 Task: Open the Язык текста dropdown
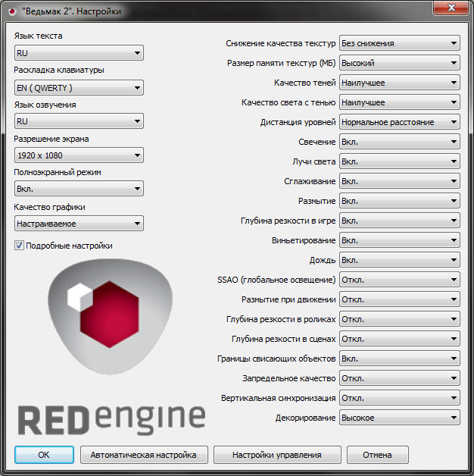[x=79, y=53]
